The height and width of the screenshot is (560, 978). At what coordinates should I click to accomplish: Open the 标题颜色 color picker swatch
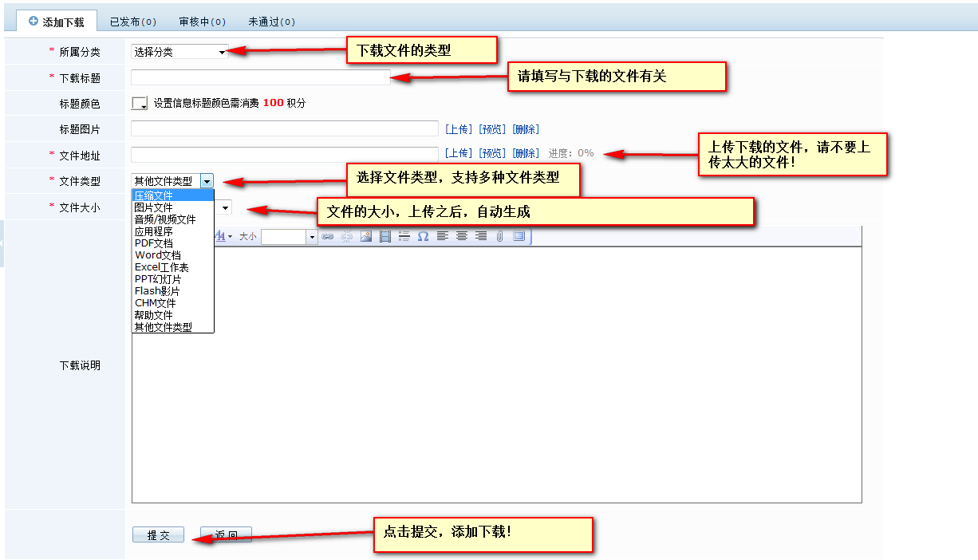140,104
